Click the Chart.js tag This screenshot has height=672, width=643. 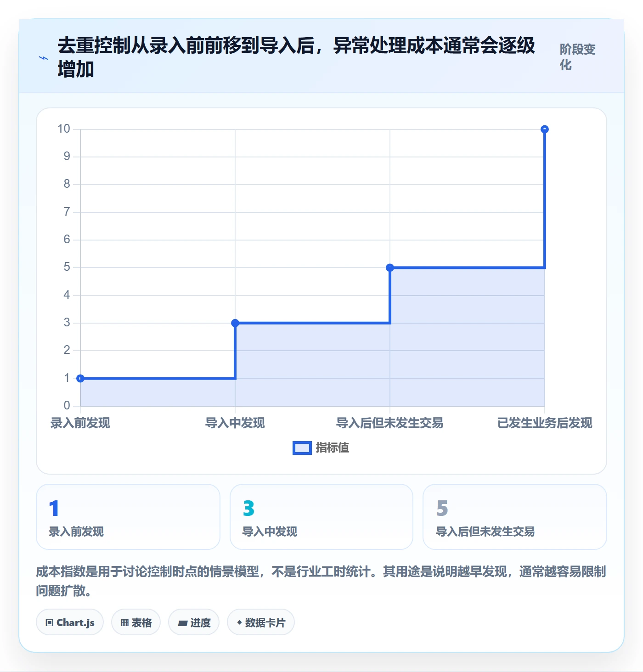pos(70,622)
